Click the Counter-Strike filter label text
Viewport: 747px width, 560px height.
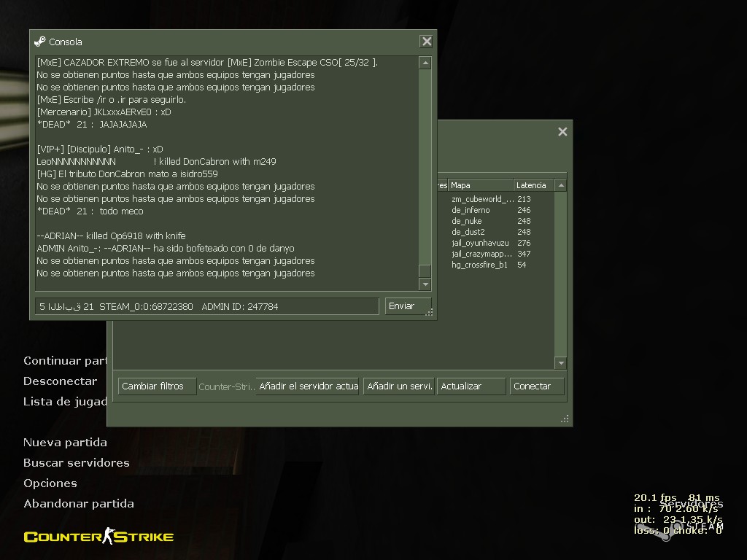point(226,386)
